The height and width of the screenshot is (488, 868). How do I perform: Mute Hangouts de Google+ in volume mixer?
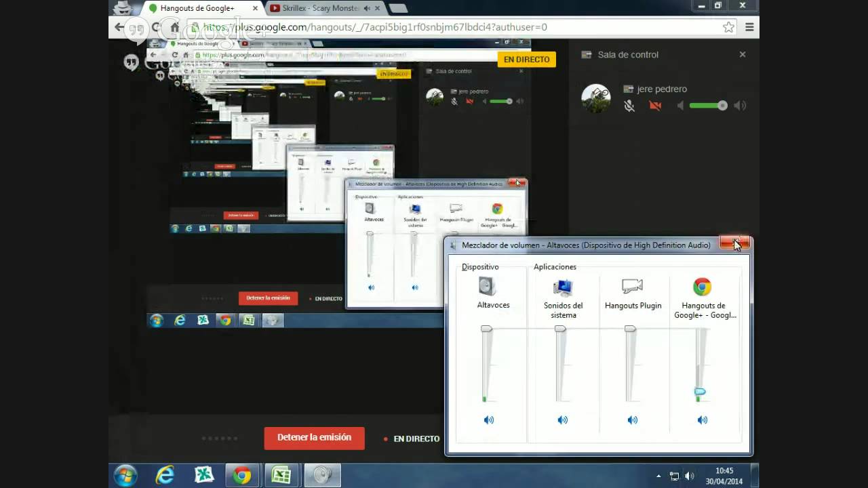(x=702, y=420)
